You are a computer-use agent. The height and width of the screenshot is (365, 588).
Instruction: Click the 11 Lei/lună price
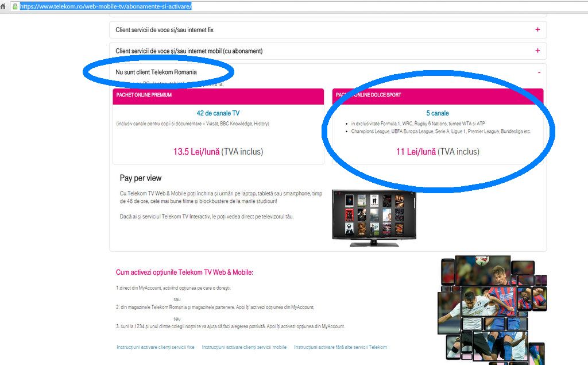point(416,152)
